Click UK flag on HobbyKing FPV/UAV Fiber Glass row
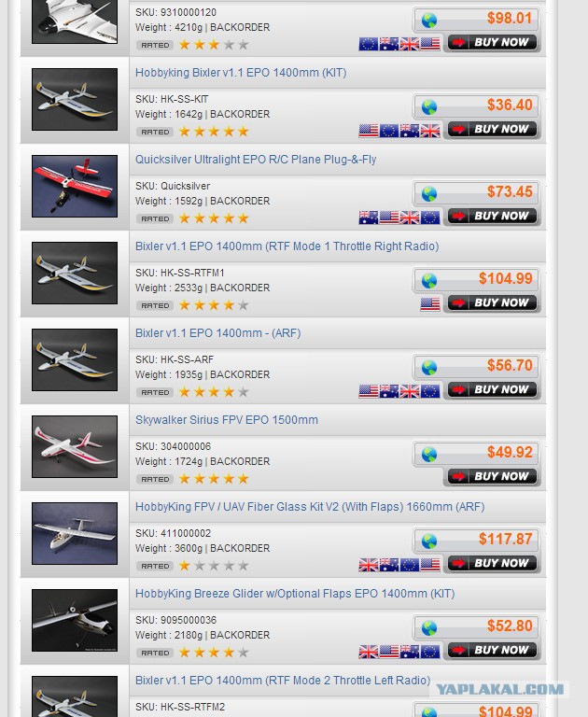Viewport: 588px width, 717px height. point(369,565)
